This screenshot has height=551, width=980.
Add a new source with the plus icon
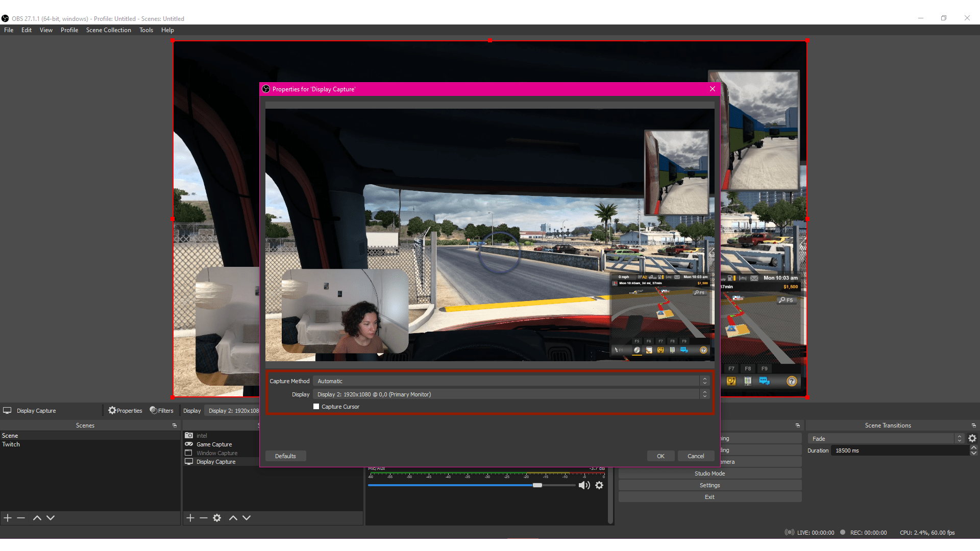pyautogui.click(x=189, y=517)
